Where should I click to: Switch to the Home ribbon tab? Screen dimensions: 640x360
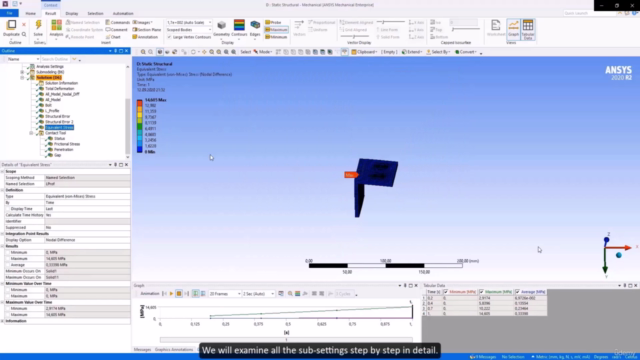(31, 13)
